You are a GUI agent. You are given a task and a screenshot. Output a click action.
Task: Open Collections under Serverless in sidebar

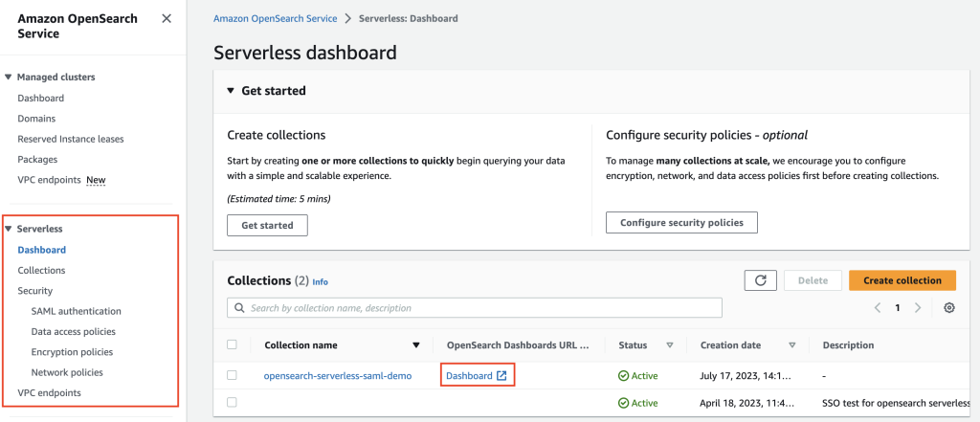41,271
